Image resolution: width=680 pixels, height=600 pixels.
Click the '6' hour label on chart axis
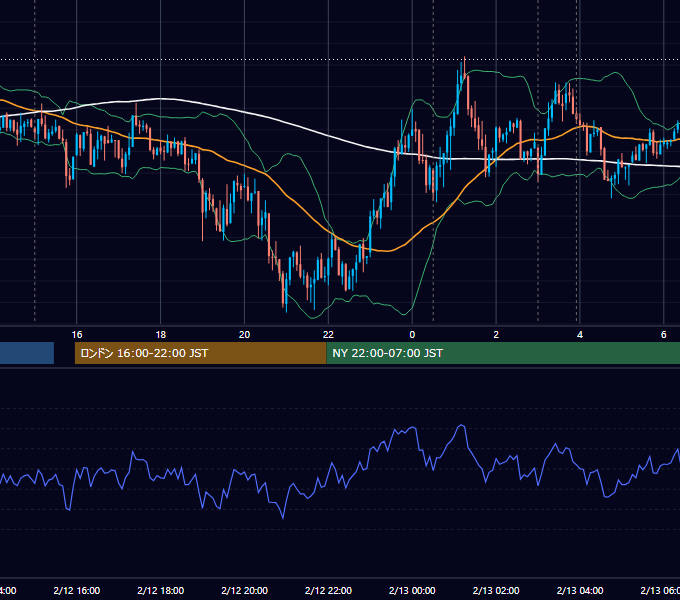(664, 334)
